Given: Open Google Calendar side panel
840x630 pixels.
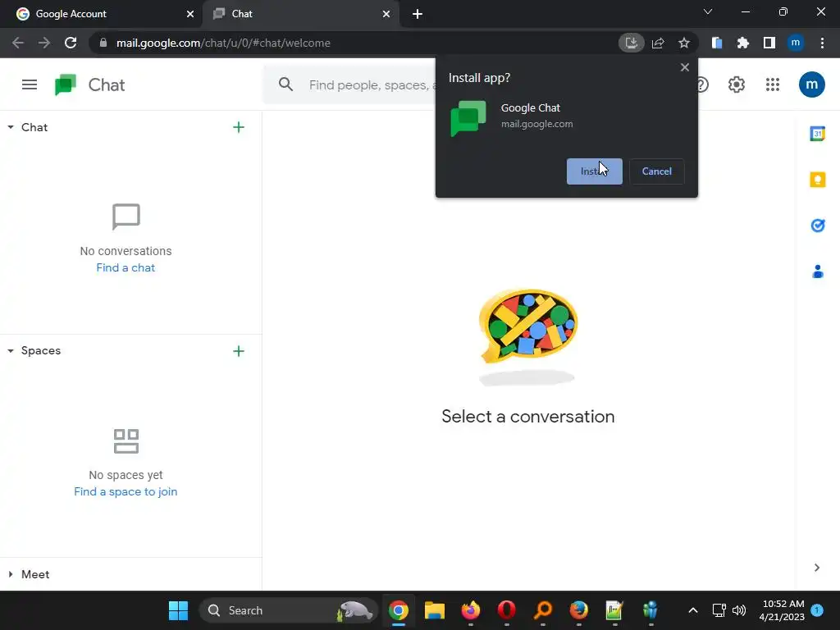Looking at the screenshot, I should 817,134.
